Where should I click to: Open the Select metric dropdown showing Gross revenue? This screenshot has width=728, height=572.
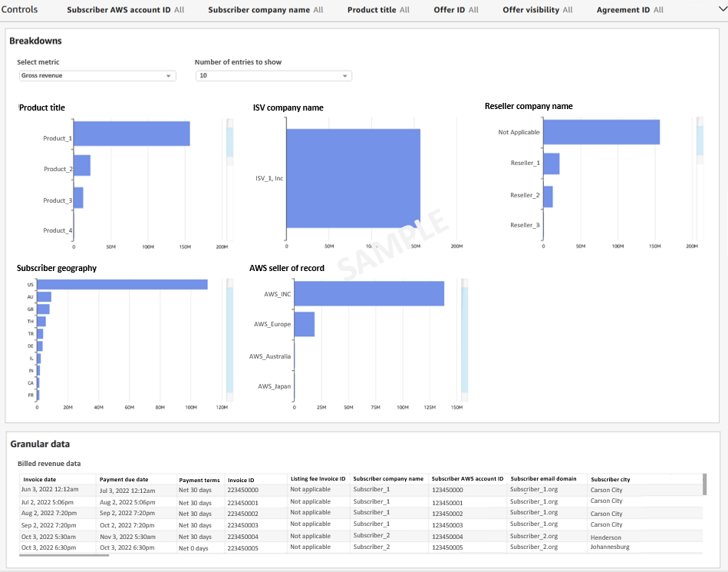point(97,75)
